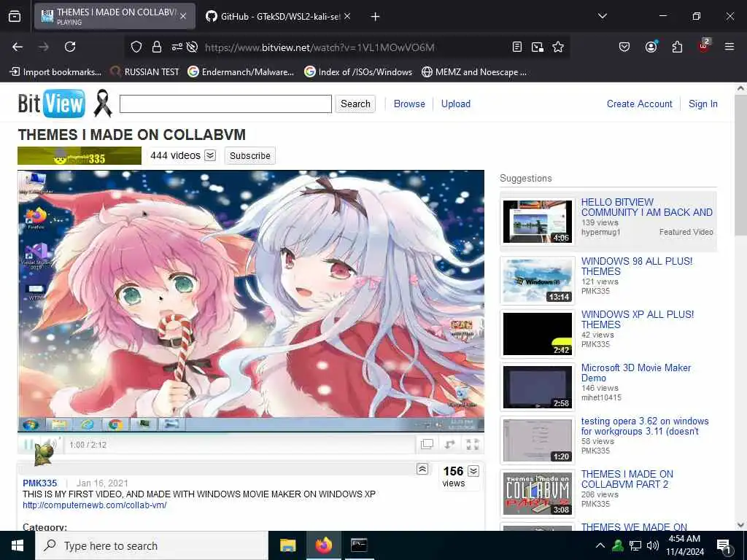Enter fullscreen with the expand icon
The height and width of the screenshot is (560, 747).
pos(472,444)
